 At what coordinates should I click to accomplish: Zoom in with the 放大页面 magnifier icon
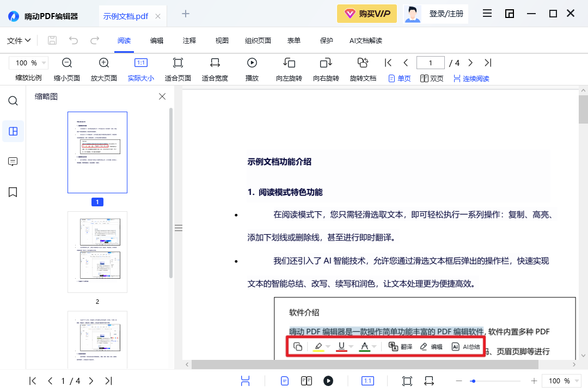coord(103,63)
